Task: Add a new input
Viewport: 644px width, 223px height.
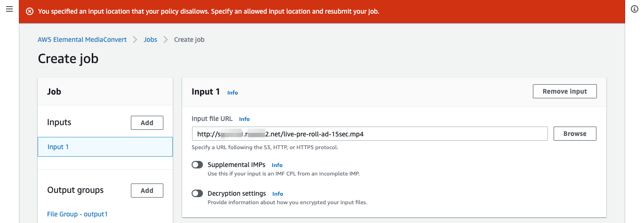Action: pos(147,123)
